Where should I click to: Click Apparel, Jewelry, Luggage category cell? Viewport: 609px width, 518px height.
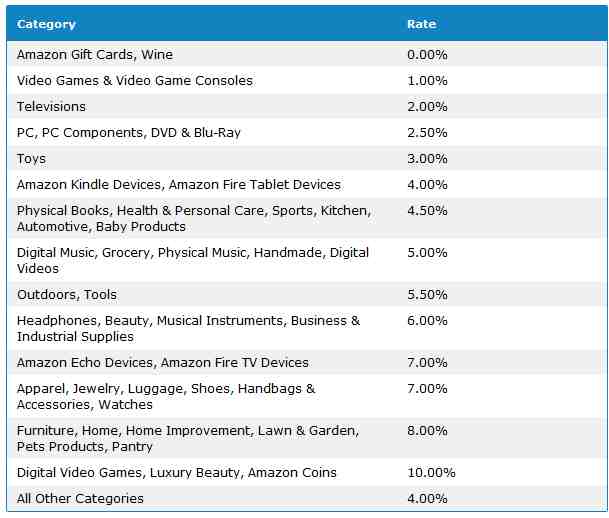tap(166, 396)
